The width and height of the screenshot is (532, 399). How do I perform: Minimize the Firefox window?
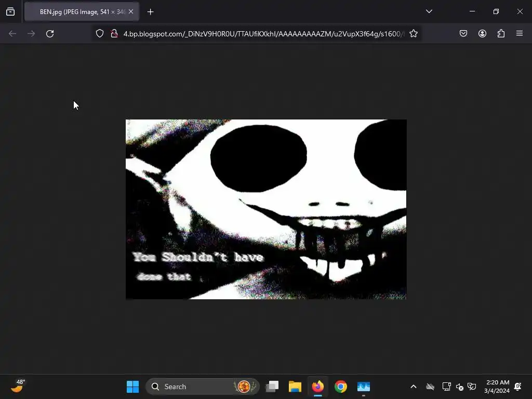click(x=472, y=11)
